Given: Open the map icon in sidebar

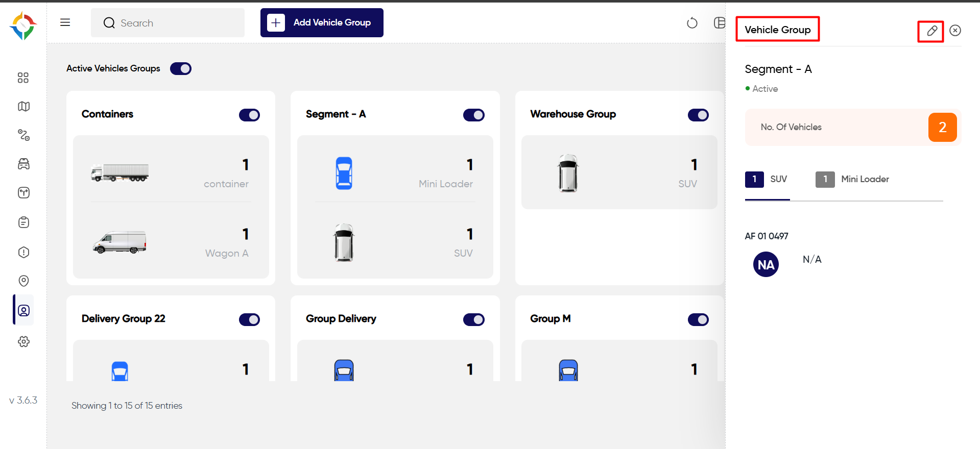Looking at the screenshot, I should click(x=23, y=106).
